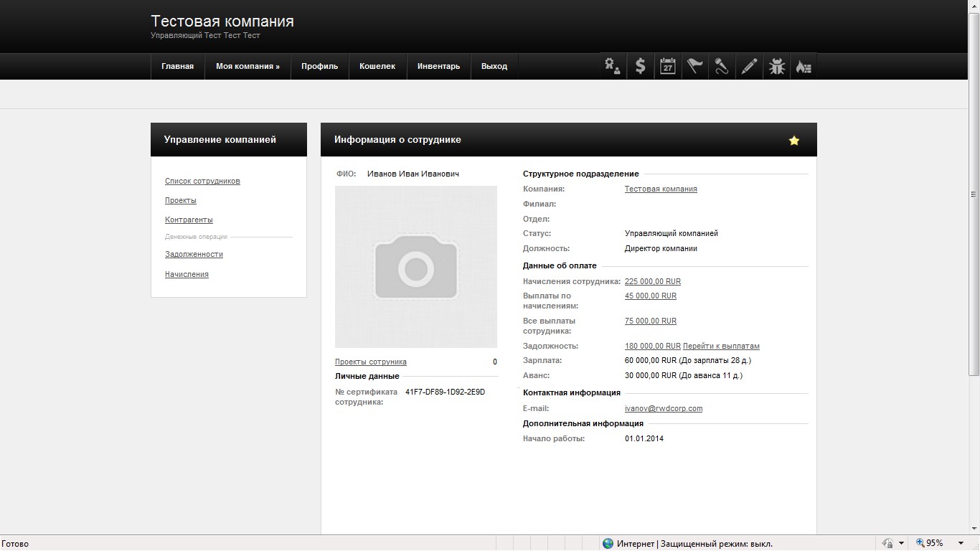Click the dollar sign finance icon
Viewport: 980px width, 551px height.
[x=640, y=66]
